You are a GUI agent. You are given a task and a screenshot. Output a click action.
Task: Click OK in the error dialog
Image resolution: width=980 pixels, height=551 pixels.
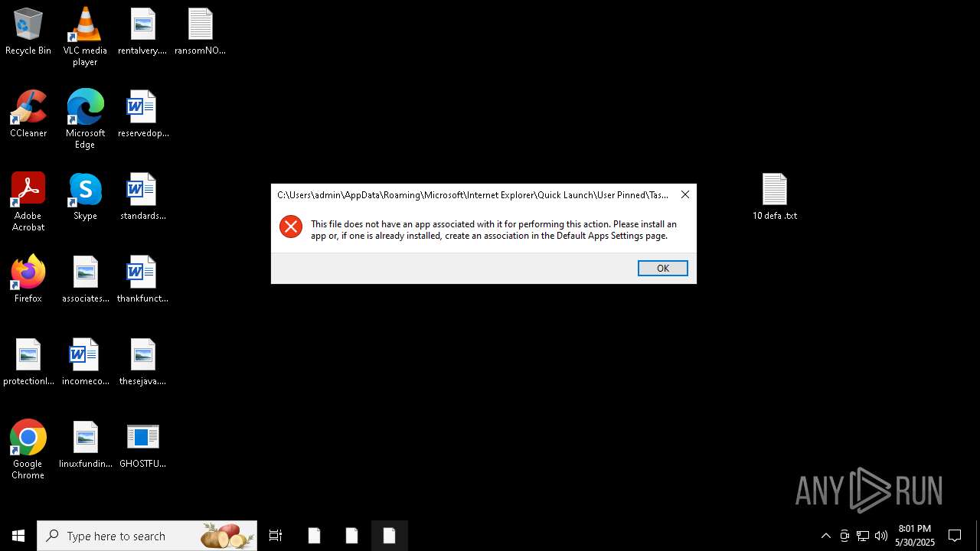pyautogui.click(x=662, y=268)
